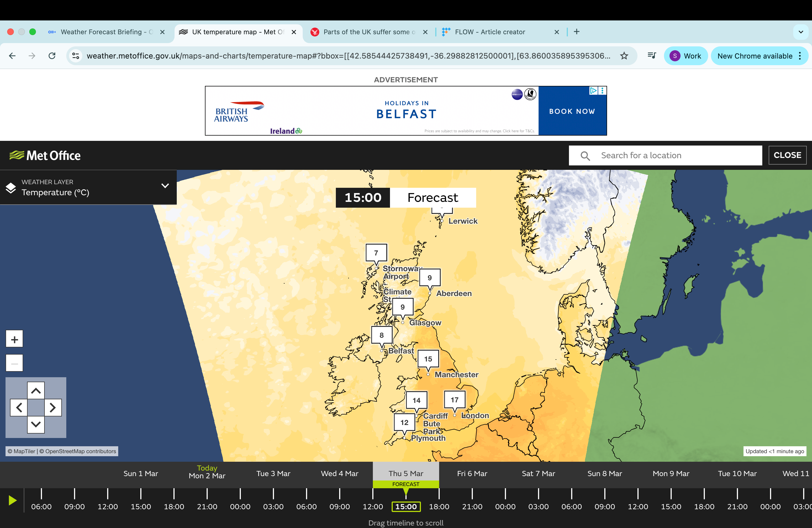Open the tab search chevron

[x=801, y=32]
